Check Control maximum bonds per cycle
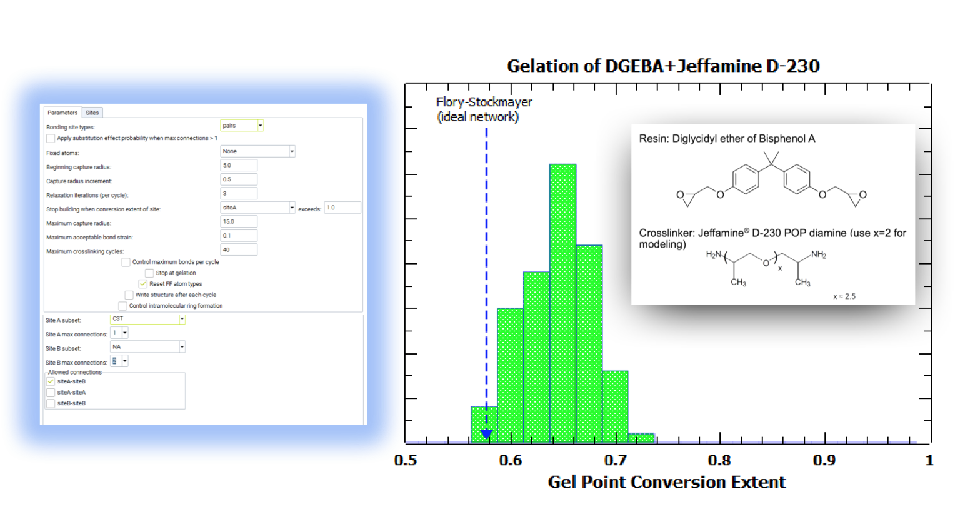The image size is (980, 519). (126, 262)
